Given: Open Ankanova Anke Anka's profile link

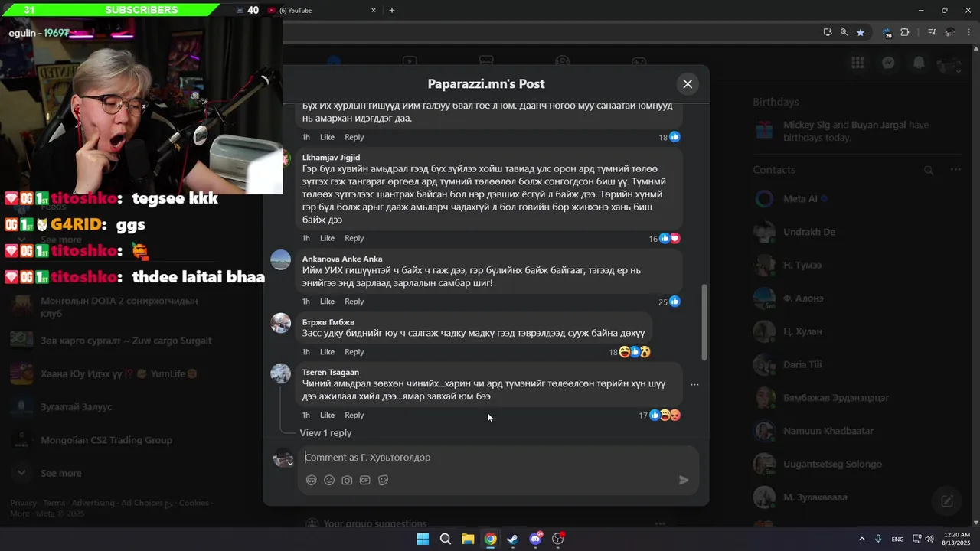Looking at the screenshot, I should pos(342,259).
